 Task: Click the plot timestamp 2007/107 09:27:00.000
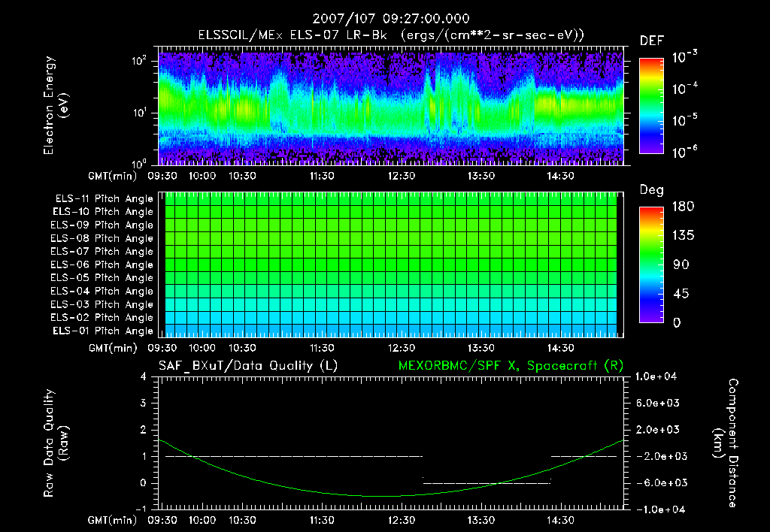coord(391,19)
